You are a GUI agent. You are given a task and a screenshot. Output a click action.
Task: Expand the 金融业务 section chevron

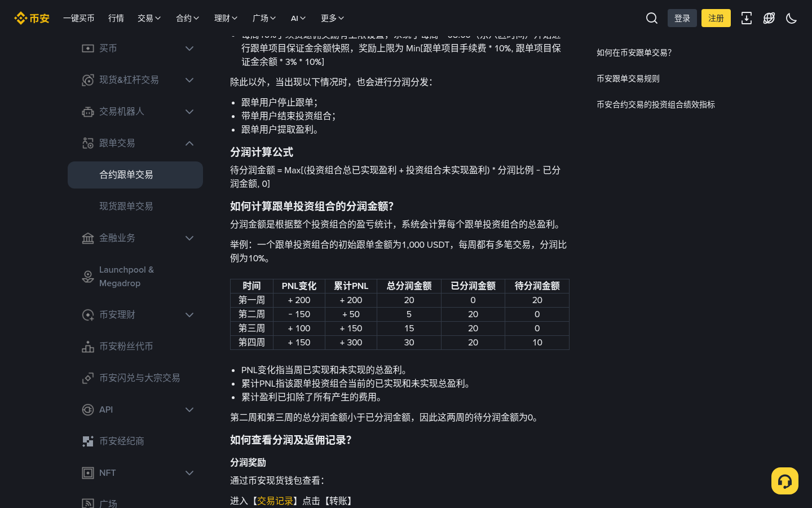(189, 238)
